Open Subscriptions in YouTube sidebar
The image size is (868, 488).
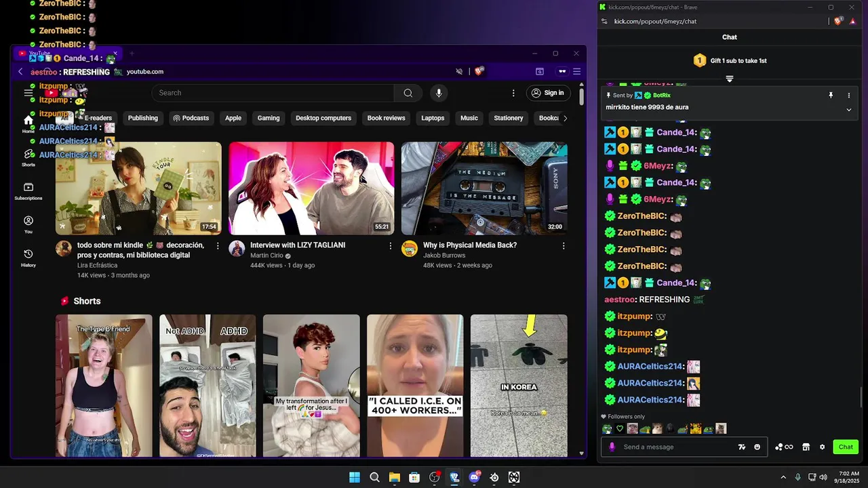click(x=28, y=191)
